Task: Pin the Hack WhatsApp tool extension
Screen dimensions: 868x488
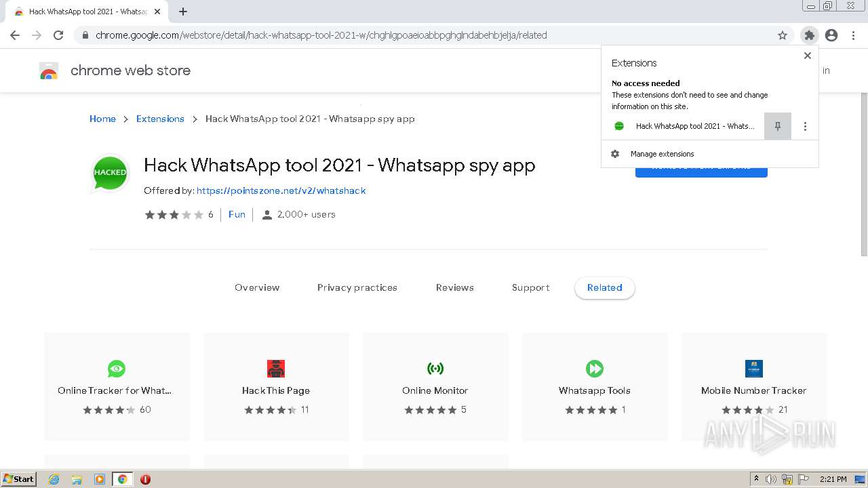Action: point(778,126)
